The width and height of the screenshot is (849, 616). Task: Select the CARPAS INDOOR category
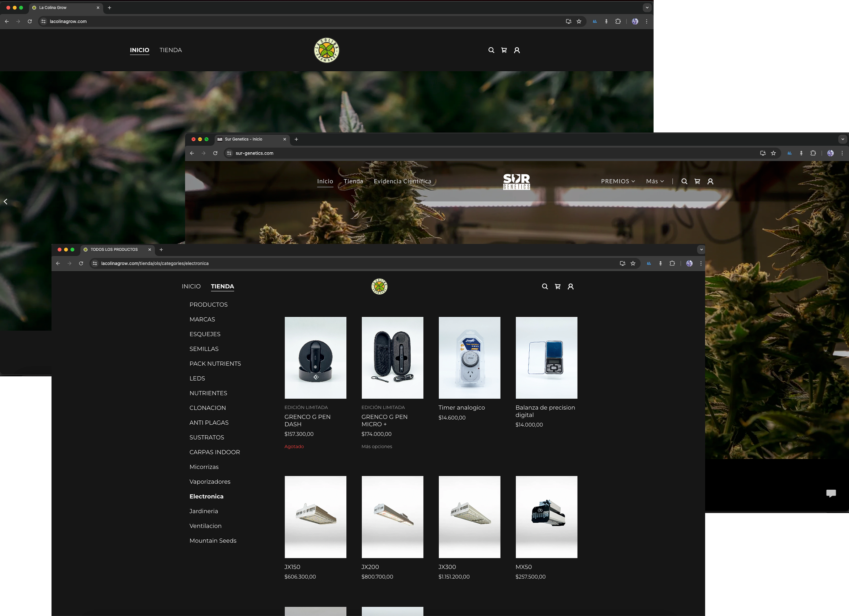pos(215,452)
